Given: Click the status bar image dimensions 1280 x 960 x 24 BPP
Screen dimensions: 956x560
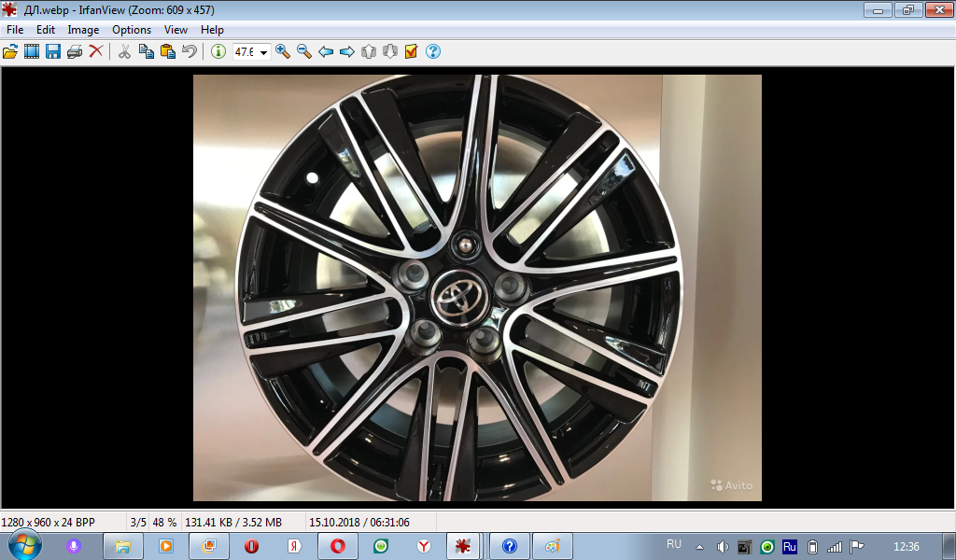Looking at the screenshot, I should pos(49,523).
